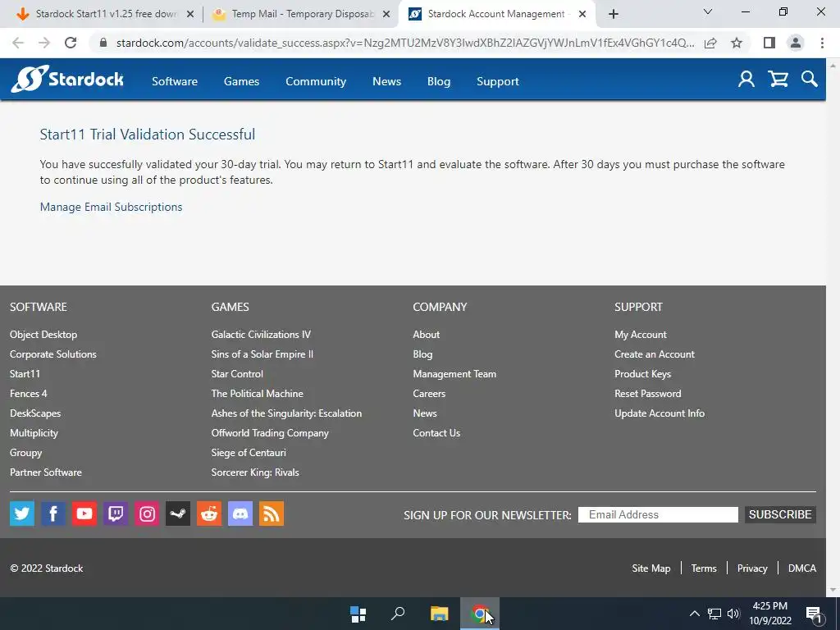840x630 pixels.
Task: Click the page vertical scrollbar track
Action: 833,326
